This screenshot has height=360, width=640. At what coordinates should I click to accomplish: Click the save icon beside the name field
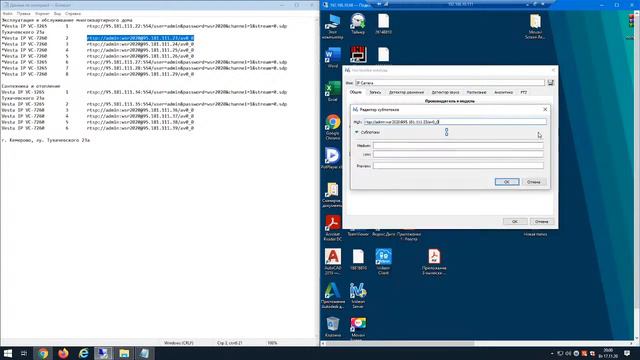[550, 83]
